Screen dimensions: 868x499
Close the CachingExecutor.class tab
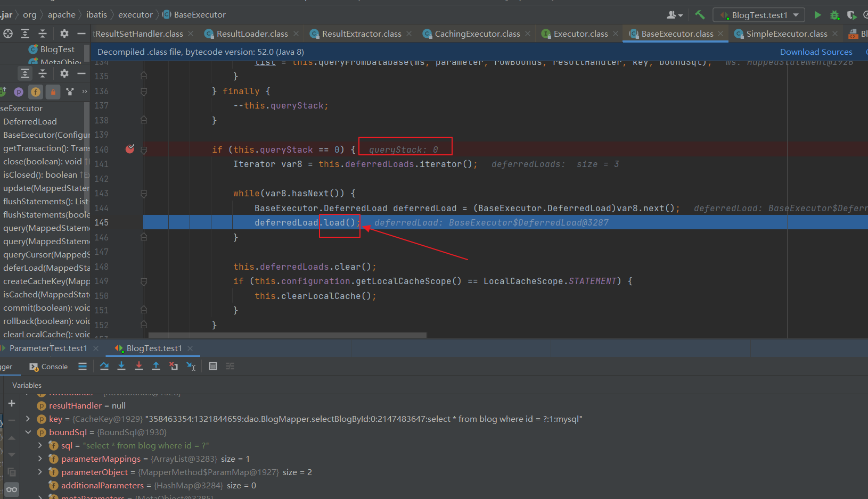point(528,34)
